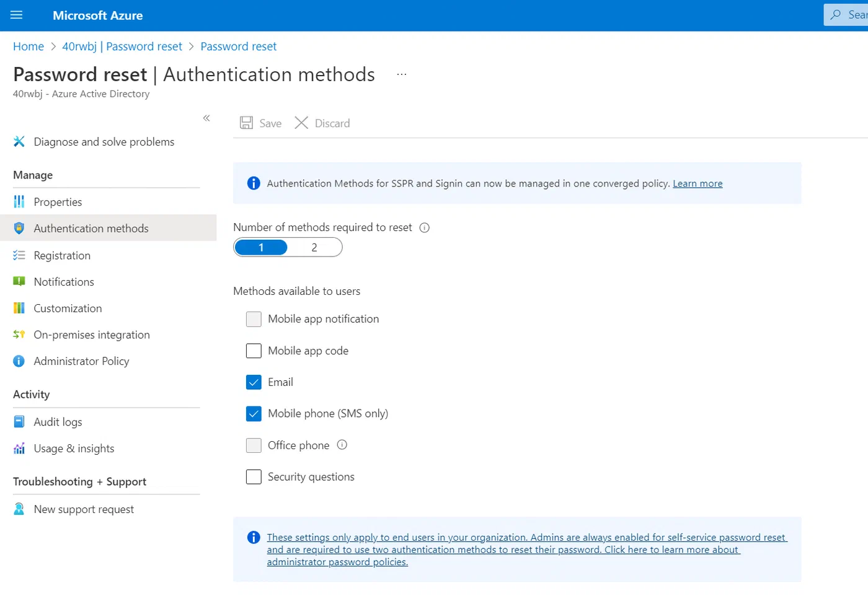This screenshot has width=868, height=596.
Task: Follow the Learn more link in banner
Action: [697, 183]
